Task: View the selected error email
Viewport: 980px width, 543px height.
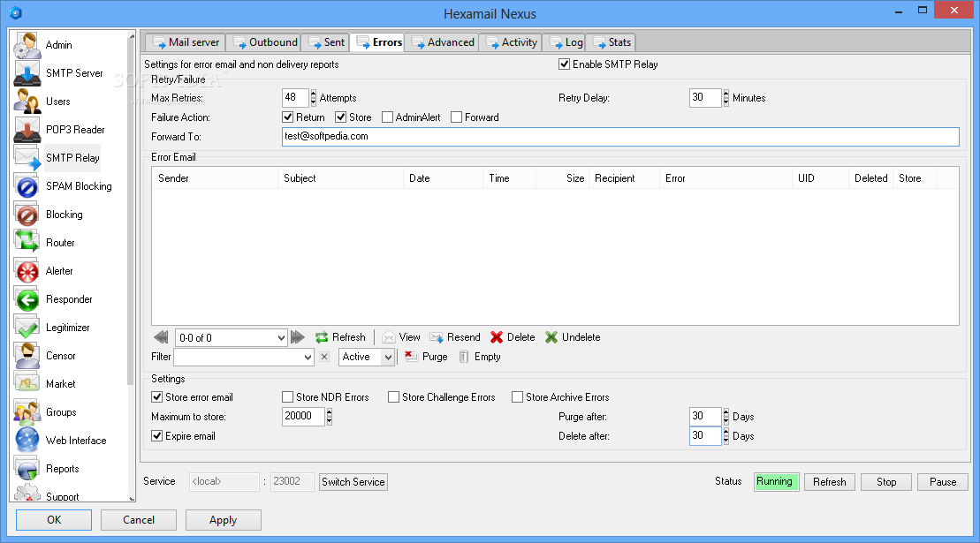Action: point(401,337)
